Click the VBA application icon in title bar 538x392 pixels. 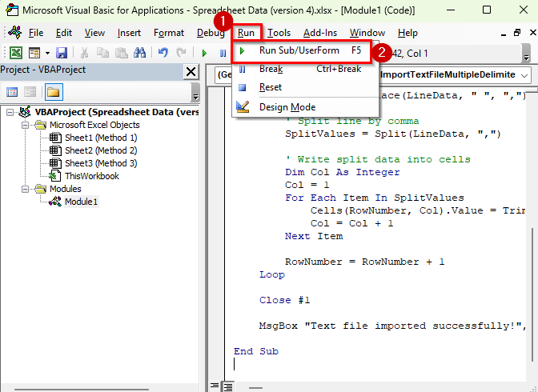(12, 10)
